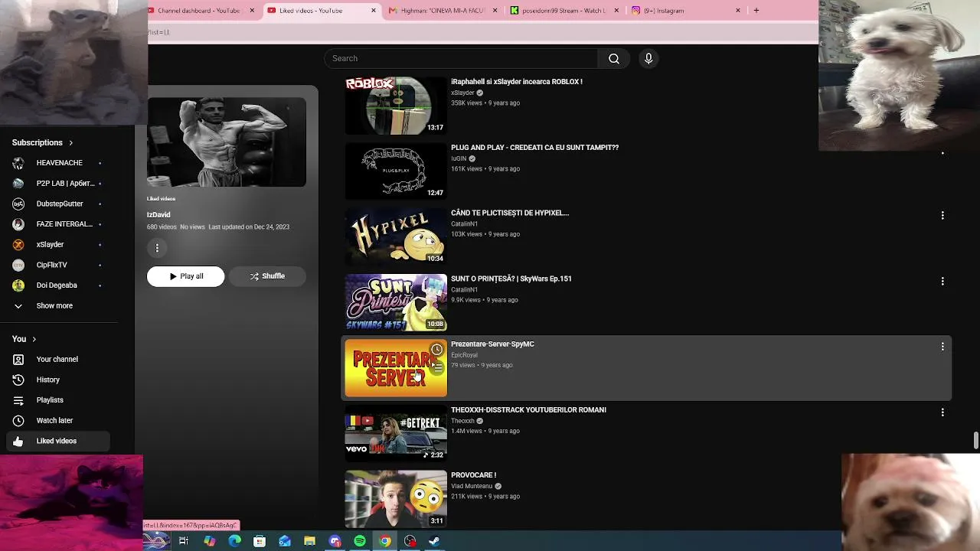Click the Shuffle button
Image resolution: width=980 pixels, height=551 pixels.
click(267, 276)
